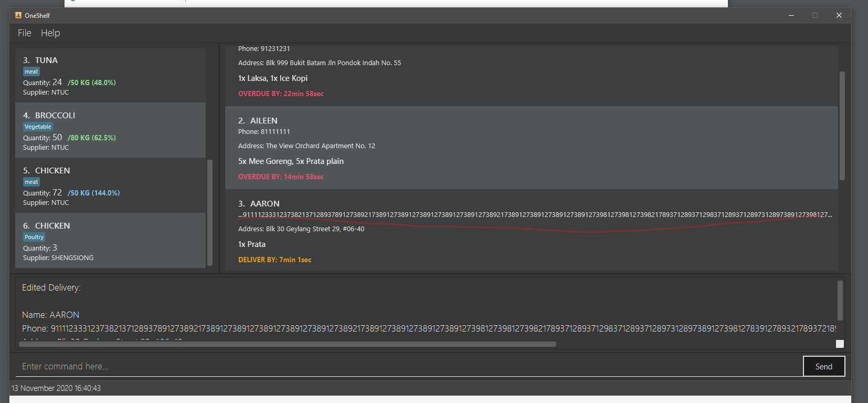The width and height of the screenshot is (868, 403).
Task: Click the inventory list vertical scrollbar
Action: coord(210,213)
